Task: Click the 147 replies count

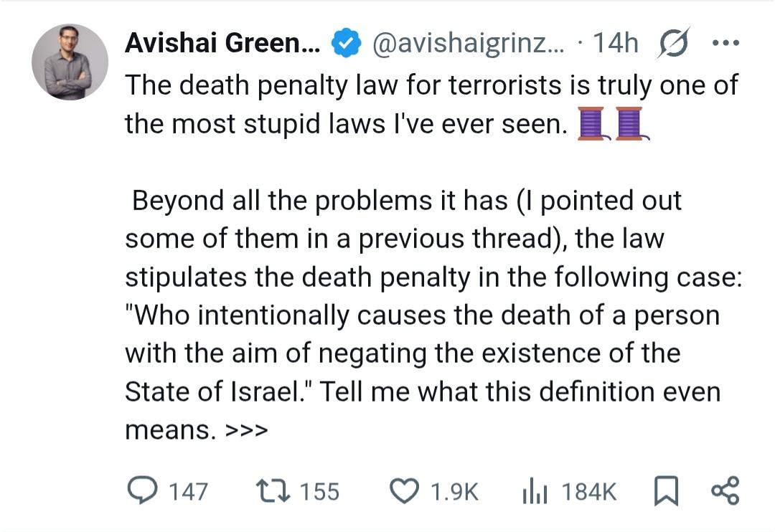Action: (x=187, y=491)
